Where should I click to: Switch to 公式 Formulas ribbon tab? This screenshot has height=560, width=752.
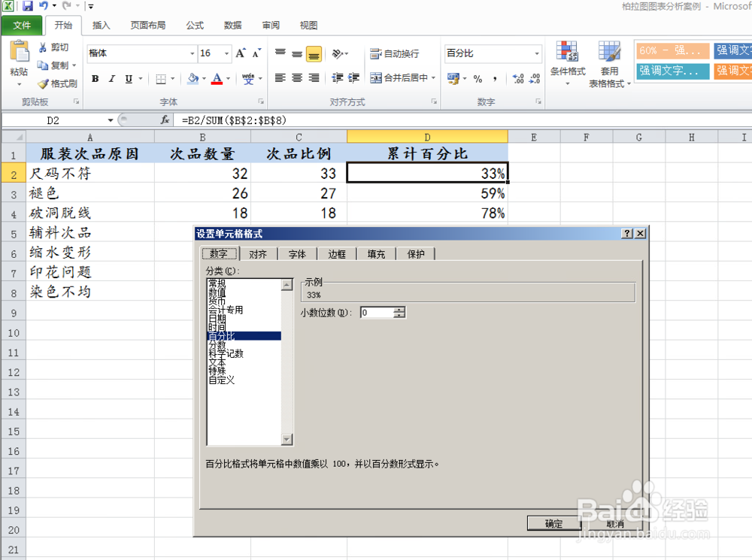point(196,26)
